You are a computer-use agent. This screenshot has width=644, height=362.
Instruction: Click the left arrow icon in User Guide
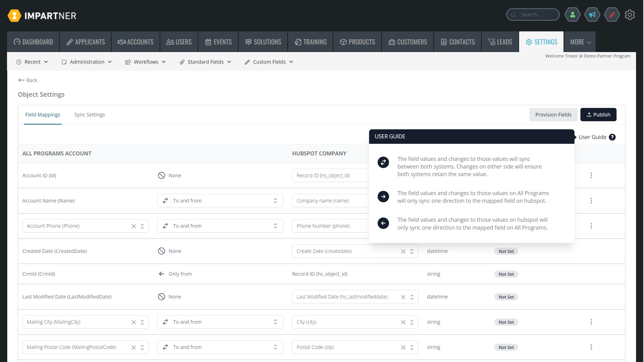pyautogui.click(x=383, y=223)
